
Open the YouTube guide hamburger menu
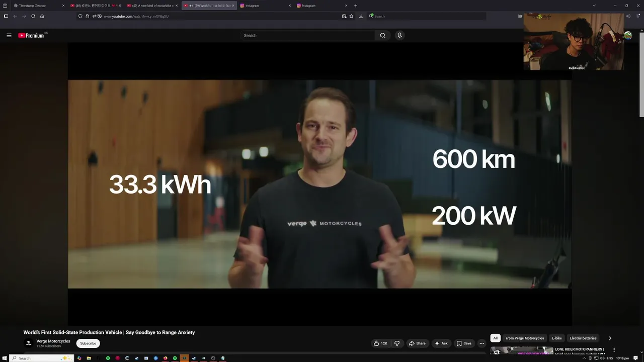tap(9, 35)
